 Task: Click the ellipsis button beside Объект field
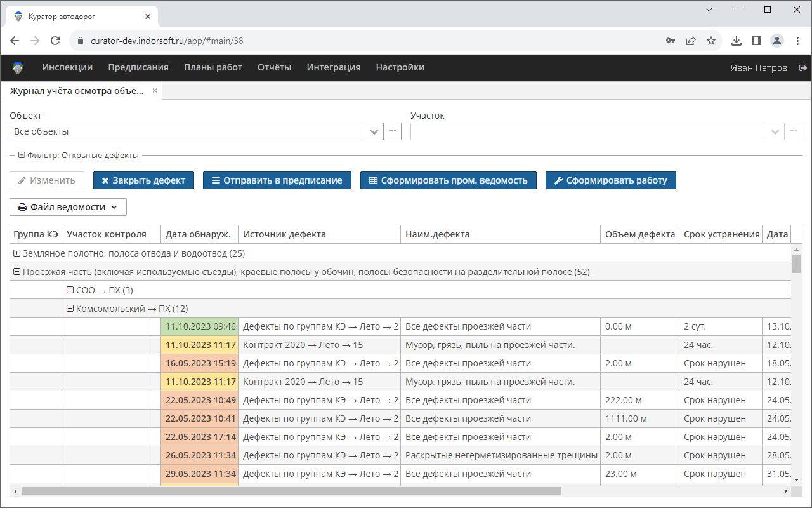(x=392, y=131)
